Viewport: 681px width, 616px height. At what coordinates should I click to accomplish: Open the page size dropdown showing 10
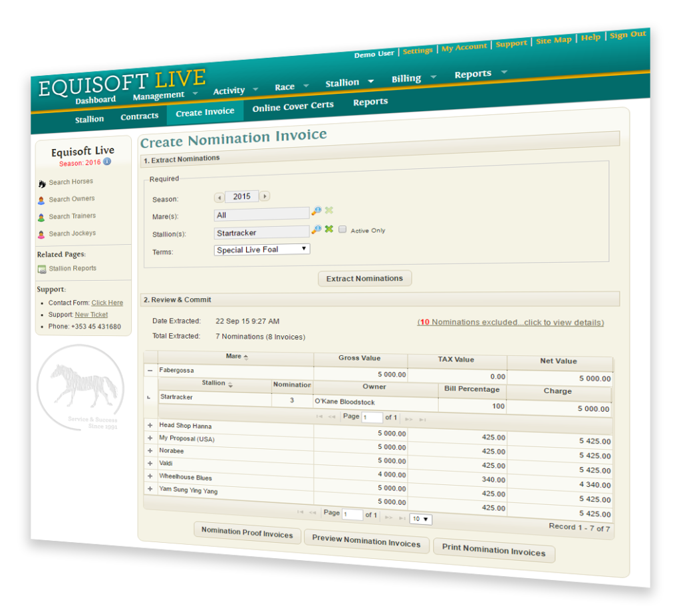420,518
